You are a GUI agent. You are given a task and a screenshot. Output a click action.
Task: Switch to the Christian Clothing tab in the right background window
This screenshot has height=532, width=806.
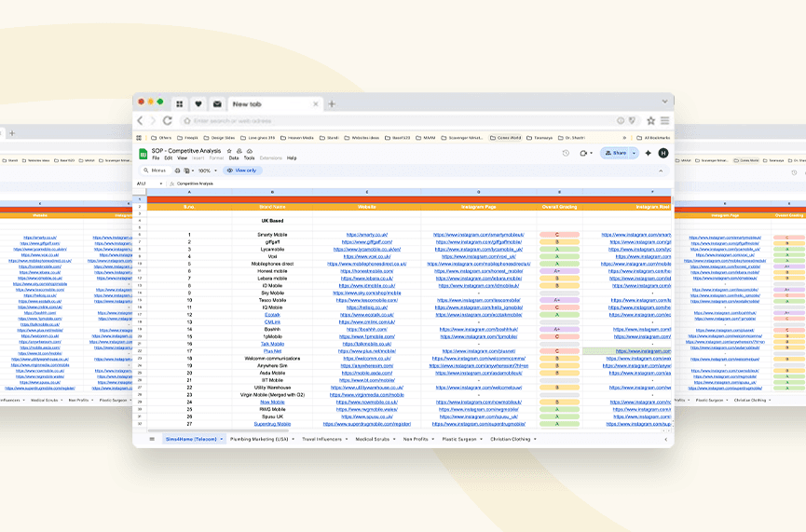pyautogui.click(x=750, y=400)
